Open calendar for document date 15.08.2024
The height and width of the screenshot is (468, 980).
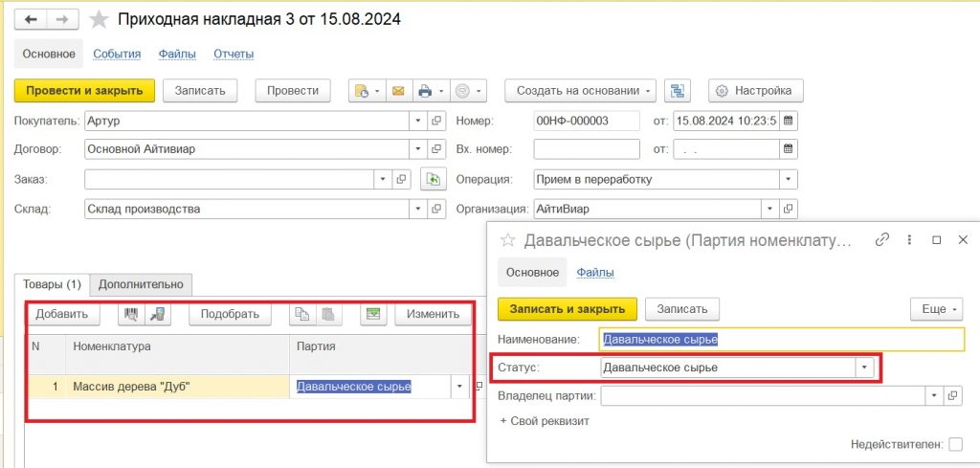[x=789, y=121]
